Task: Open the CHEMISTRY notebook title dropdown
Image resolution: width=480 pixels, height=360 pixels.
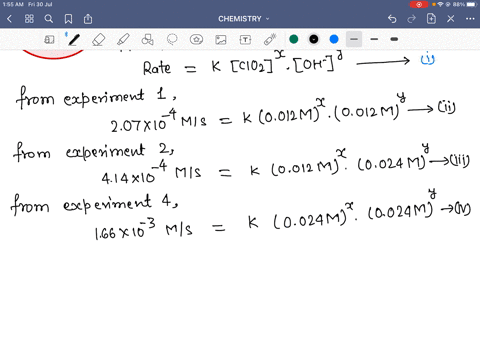Action: [x=244, y=19]
